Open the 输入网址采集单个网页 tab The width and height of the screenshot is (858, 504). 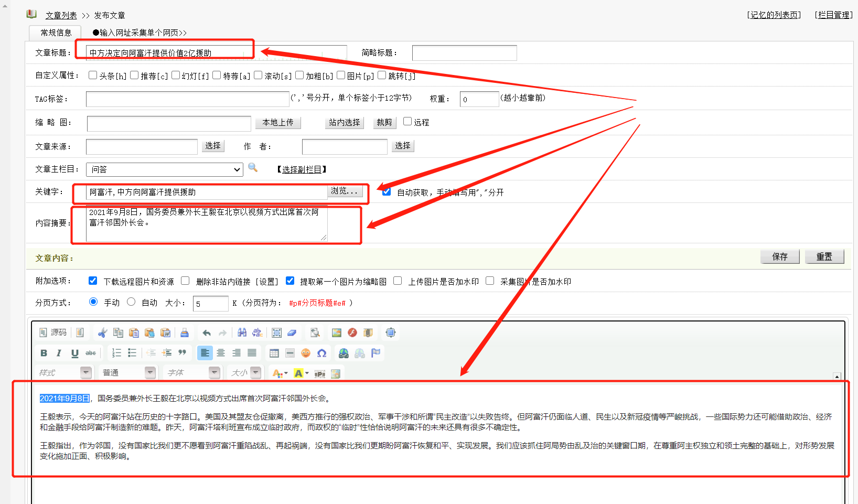click(140, 33)
